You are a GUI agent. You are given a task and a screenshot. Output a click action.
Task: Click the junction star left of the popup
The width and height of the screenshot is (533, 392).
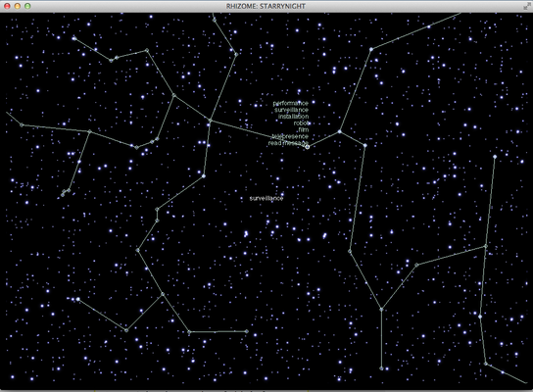pos(210,121)
